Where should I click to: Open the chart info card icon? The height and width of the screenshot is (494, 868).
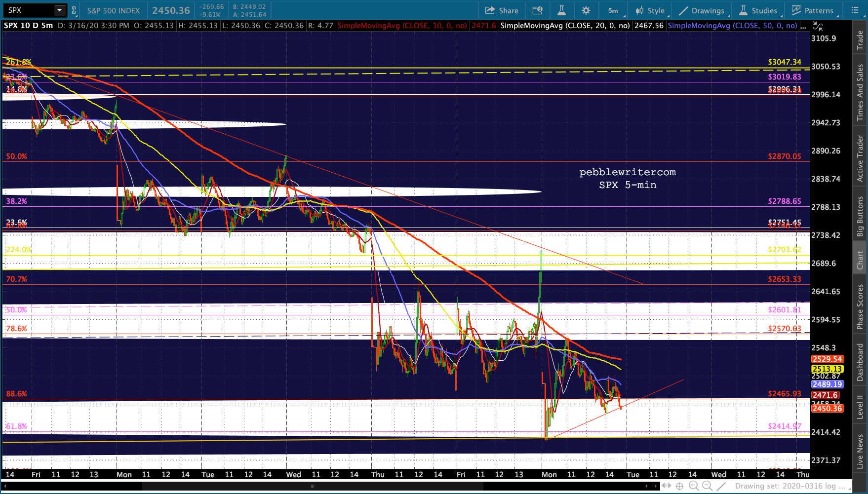click(x=537, y=10)
